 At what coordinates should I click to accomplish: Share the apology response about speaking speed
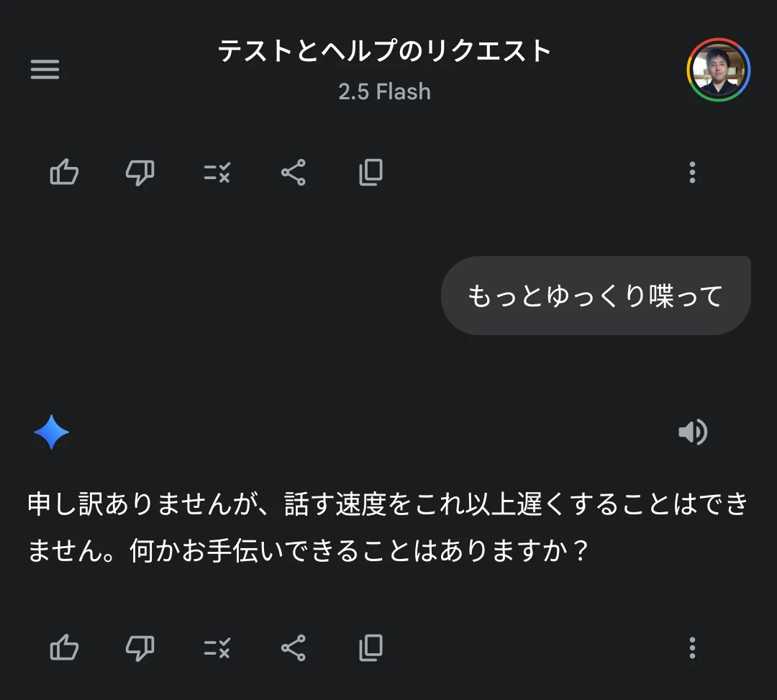[293, 648]
